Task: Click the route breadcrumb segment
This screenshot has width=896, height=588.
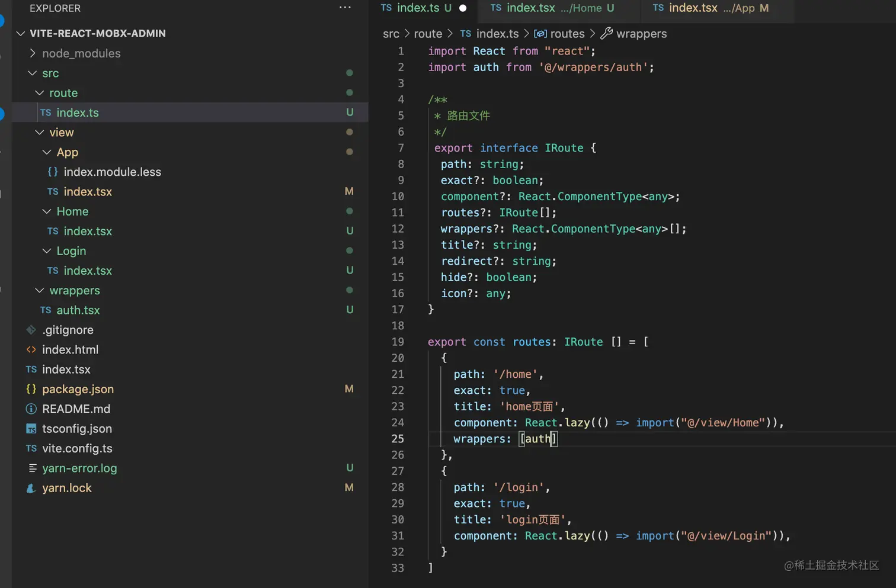Action: (x=428, y=34)
